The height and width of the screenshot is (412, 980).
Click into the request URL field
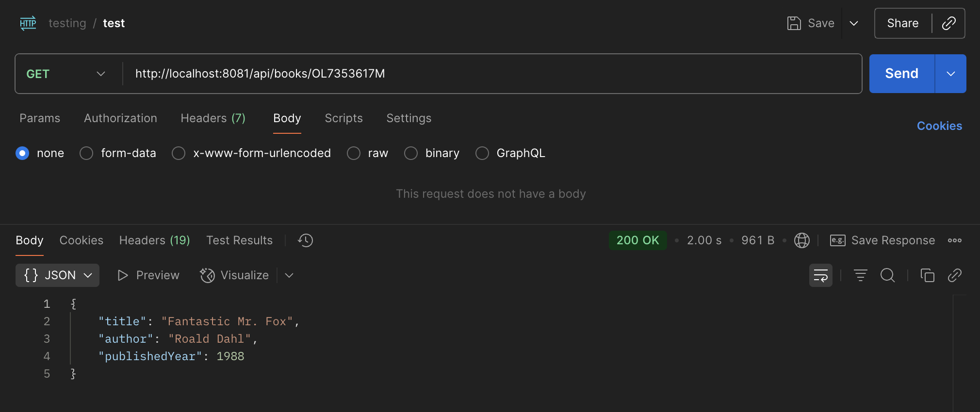point(485,74)
